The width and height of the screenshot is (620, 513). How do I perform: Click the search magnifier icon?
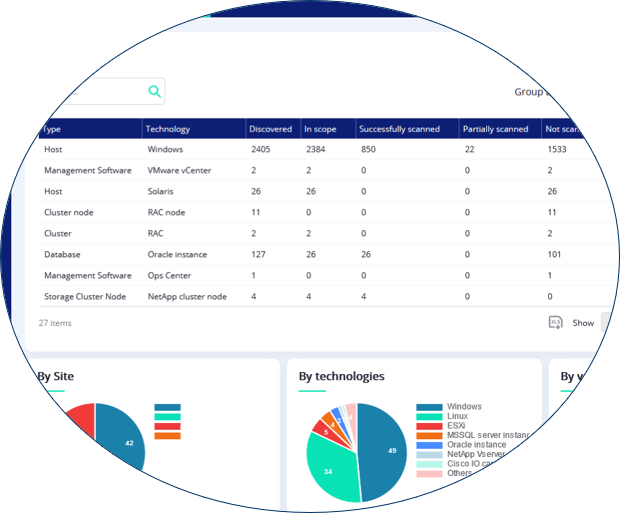click(x=154, y=92)
